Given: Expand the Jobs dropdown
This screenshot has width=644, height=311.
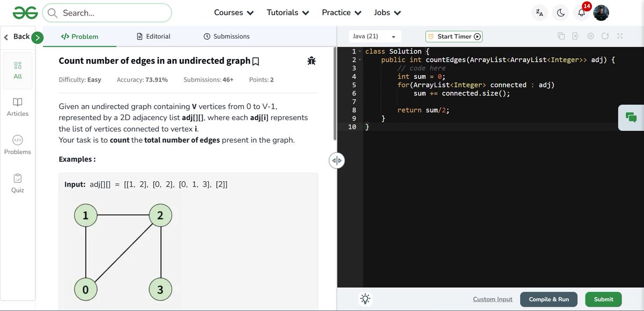Looking at the screenshot, I should (387, 12).
